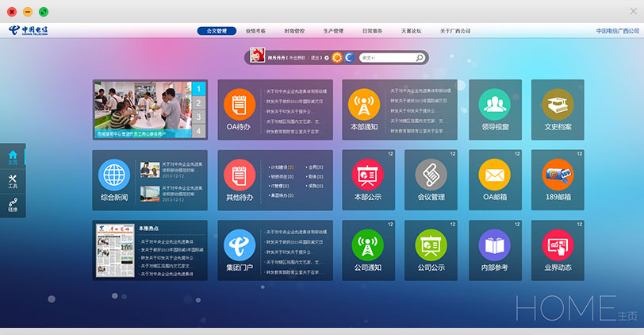The width and height of the screenshot is (644, 335).
Task: Open the first 综合新闻 thumbnail with workers
Action: click(150, 170)
